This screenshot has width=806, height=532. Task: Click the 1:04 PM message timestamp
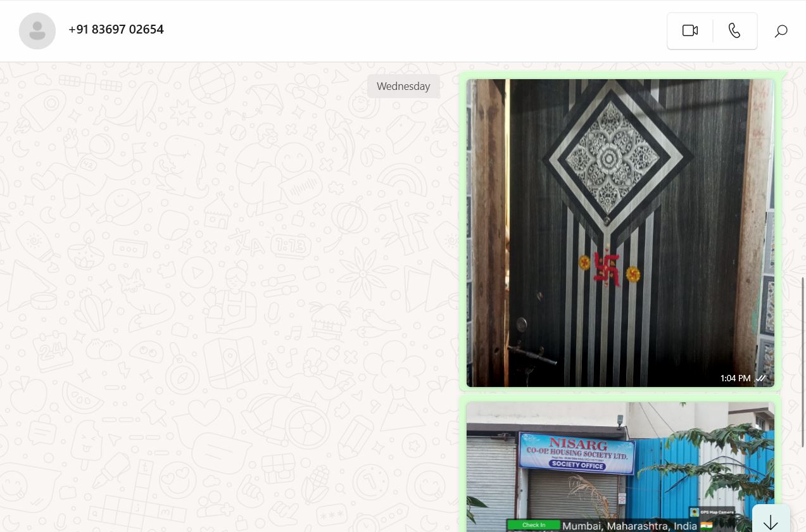tap(735, 378)
